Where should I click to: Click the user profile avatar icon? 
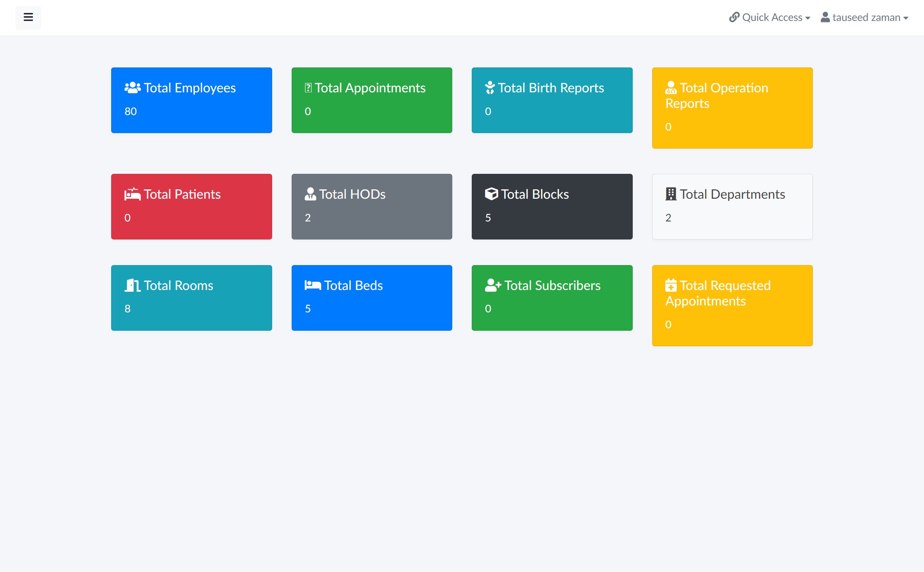(825, 17)
